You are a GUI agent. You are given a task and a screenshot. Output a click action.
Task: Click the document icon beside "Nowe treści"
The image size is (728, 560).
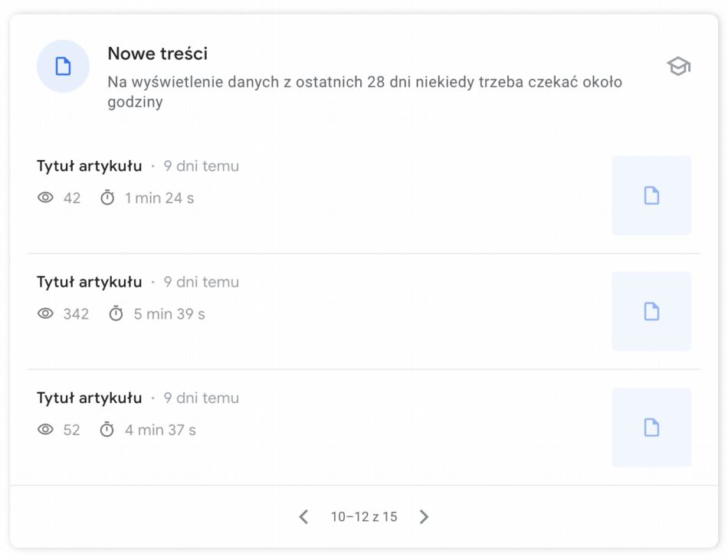point(64,67)
